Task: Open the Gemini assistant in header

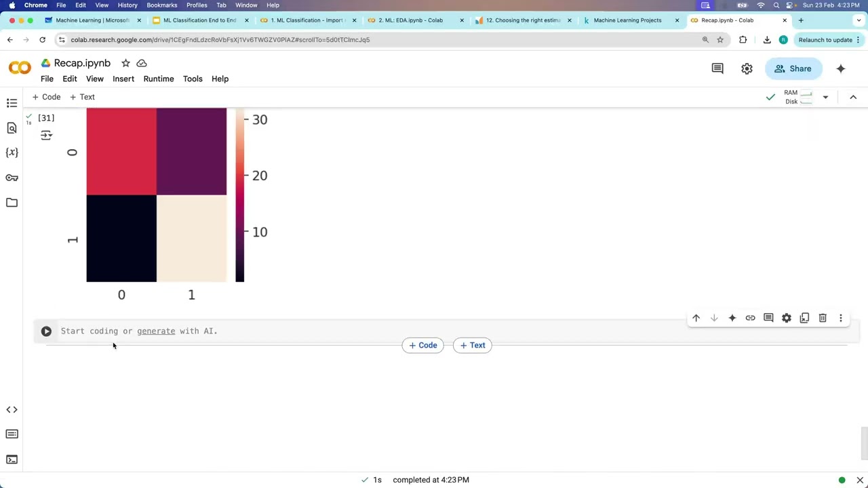Action: click(841, 68)
